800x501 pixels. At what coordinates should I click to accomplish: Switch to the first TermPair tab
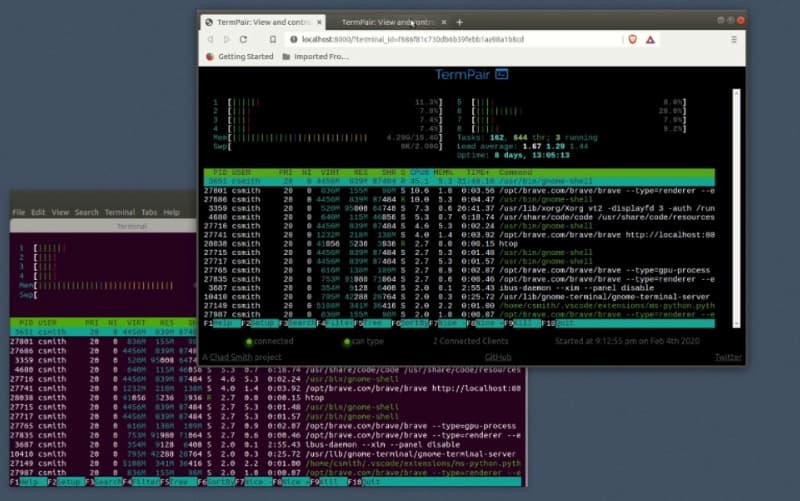coord(263,22)
